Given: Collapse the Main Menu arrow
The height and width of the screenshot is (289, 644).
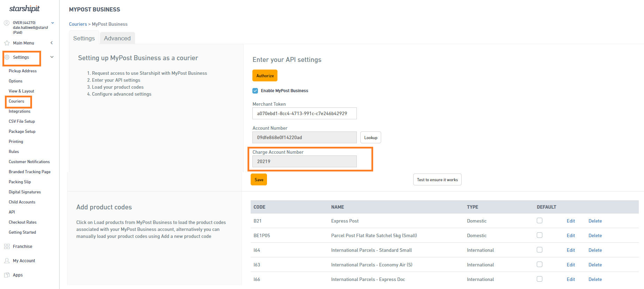Looking at the screenshot, I should coord(52,43).
